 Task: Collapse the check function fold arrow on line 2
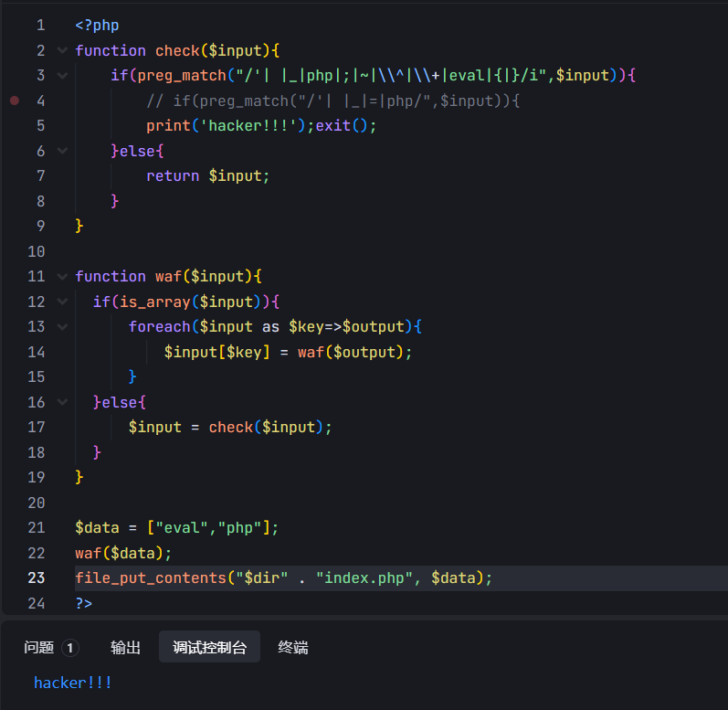point(62,50)
